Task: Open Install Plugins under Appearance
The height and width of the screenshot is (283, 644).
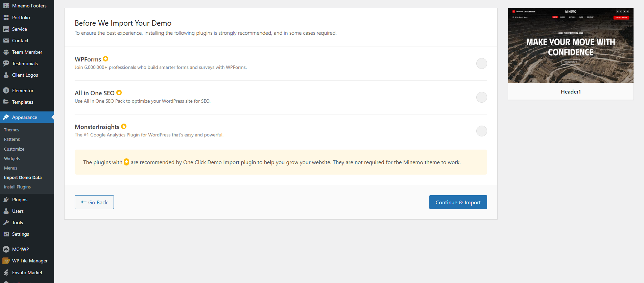Action: click(x=17, y=187)
